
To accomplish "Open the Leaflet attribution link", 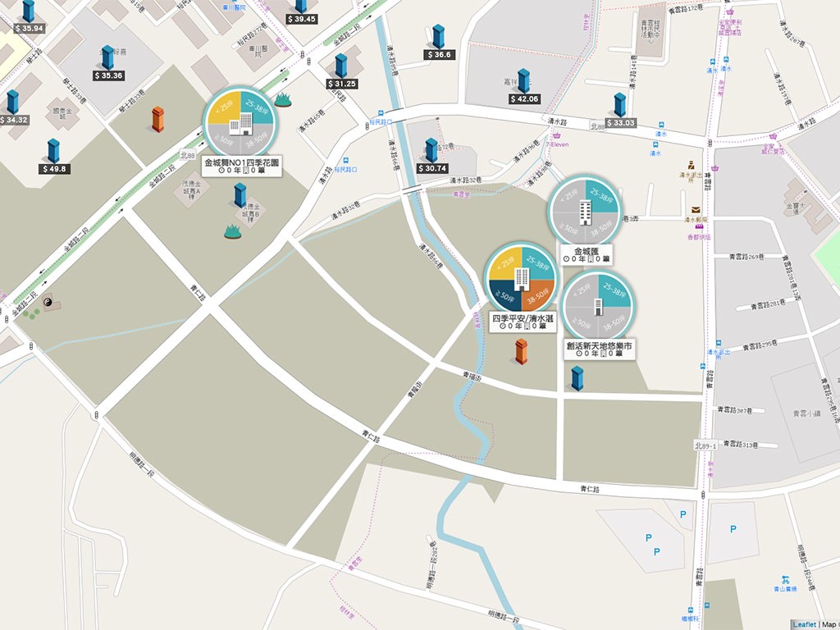I will [804, 624].
